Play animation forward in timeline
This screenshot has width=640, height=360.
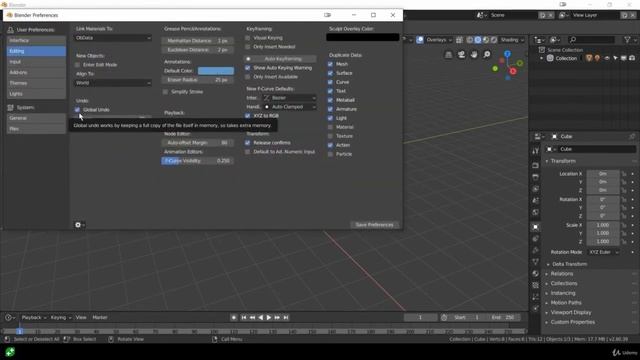(x=269, y=318)
